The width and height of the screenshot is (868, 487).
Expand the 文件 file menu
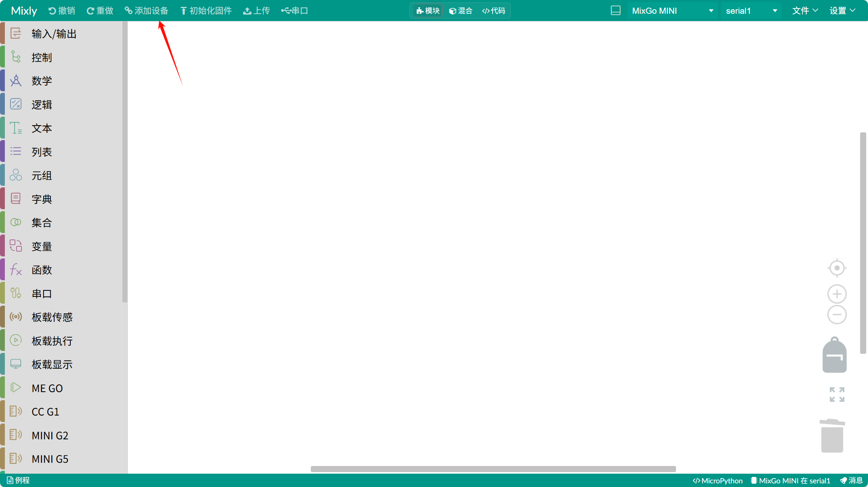805,11
